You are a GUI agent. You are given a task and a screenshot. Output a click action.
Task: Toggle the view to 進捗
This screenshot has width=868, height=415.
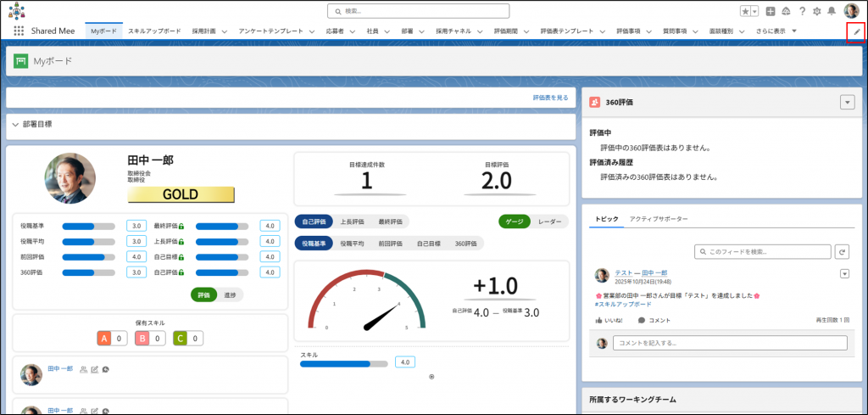click(x=230, y=294)
